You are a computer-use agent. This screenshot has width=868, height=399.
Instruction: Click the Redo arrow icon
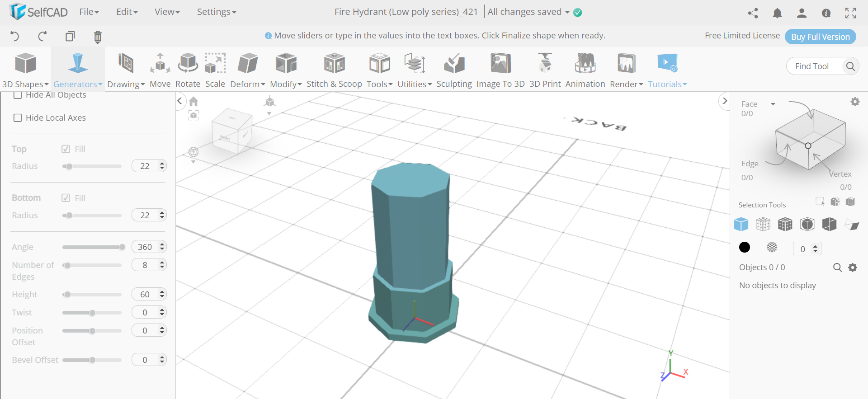pos(42,36)
